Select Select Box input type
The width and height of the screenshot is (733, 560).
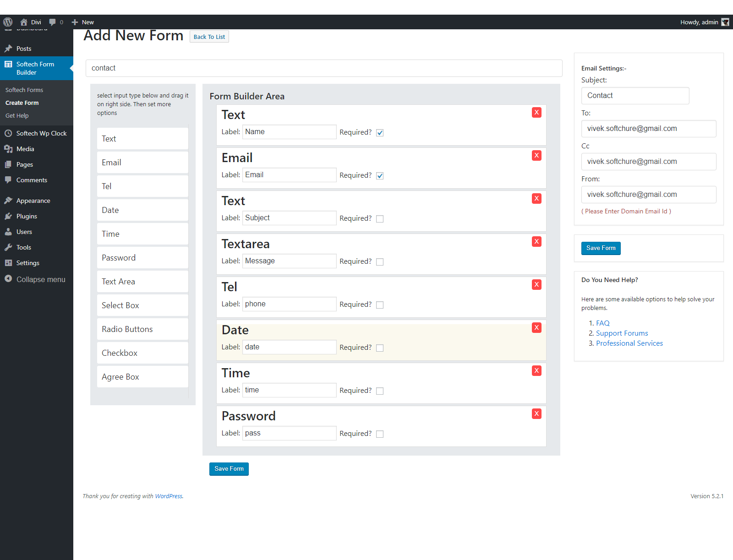coord(142,305)
